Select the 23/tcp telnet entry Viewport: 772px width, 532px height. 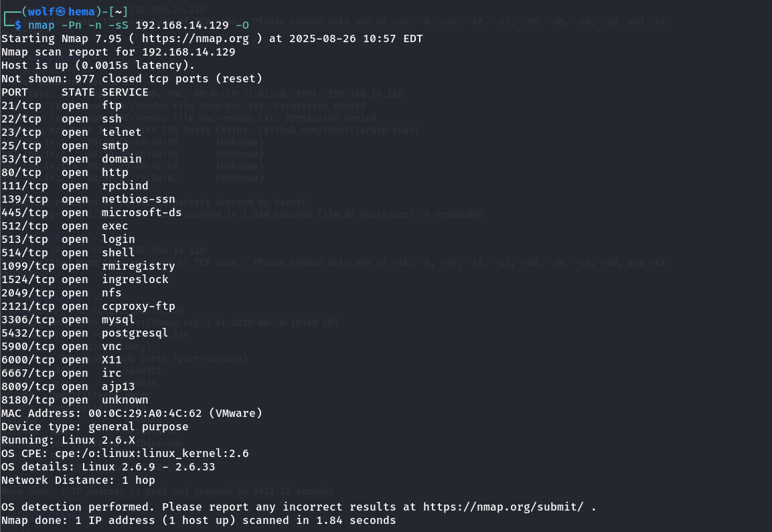(x=72, y=132)
